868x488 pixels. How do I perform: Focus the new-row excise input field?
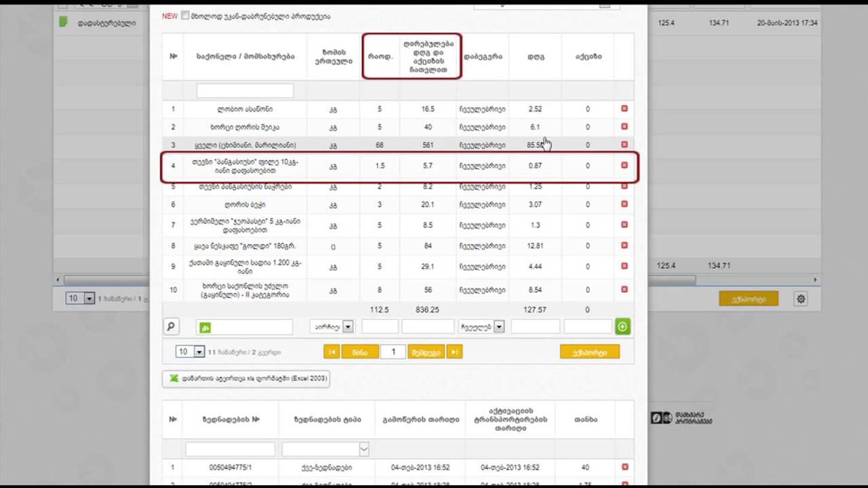588,327
